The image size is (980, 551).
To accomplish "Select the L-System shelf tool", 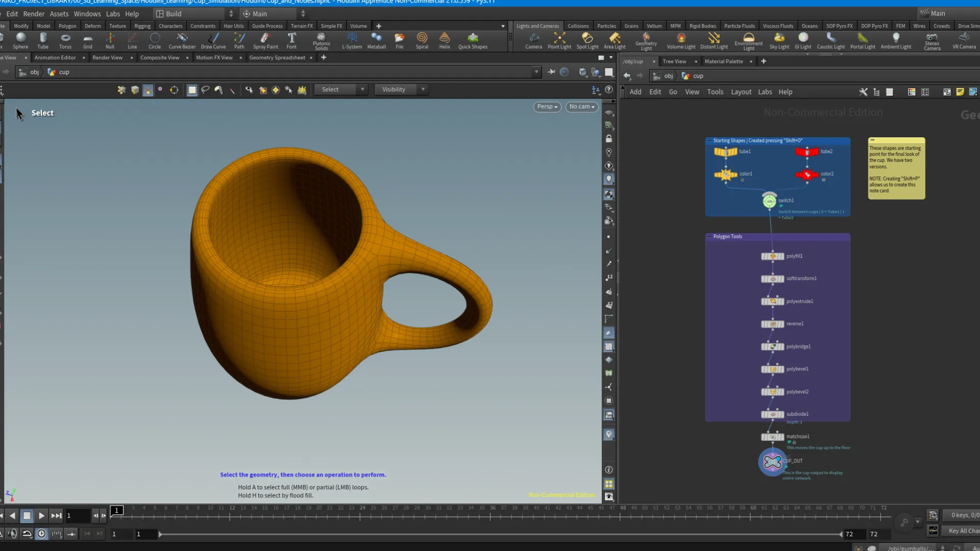I will click(x=352, y=41).
